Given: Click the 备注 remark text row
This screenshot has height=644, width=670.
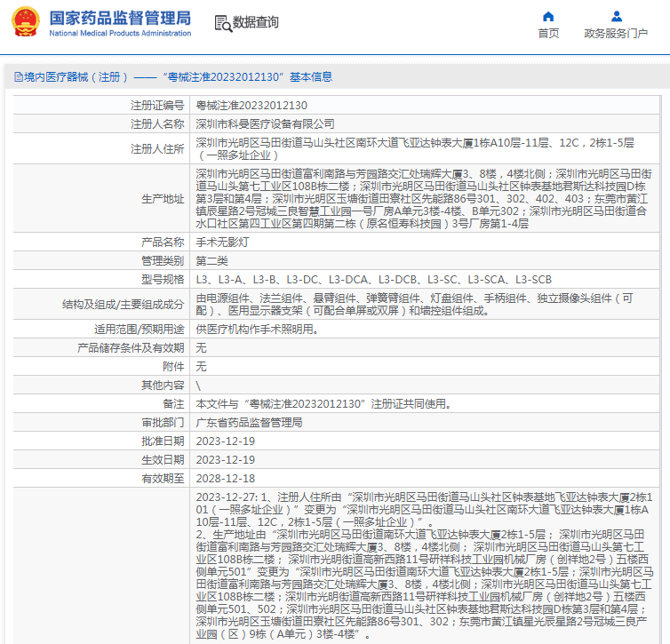Looking at the screenshot, I should 425,404.
